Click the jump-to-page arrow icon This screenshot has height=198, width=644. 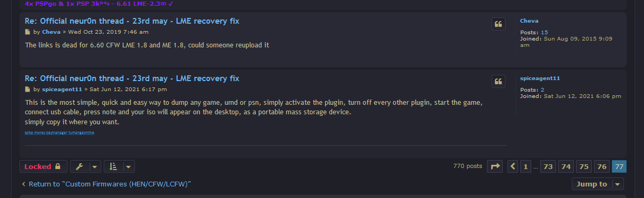(495, 166)
